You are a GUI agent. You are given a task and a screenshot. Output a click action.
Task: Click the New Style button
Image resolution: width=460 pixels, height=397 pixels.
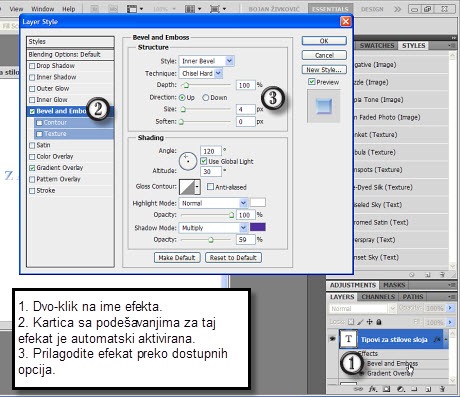pyautogui.click(x=324, y=70)
